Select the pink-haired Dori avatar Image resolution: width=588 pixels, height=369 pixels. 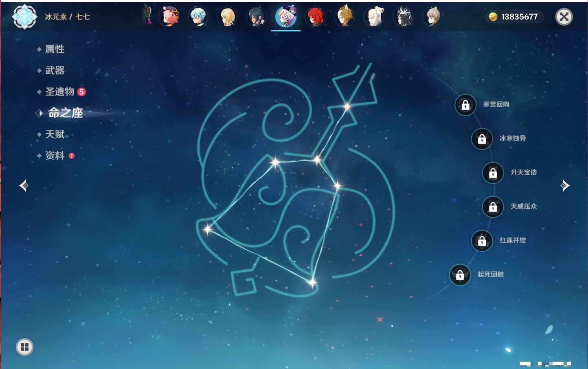tap(169, 17)
